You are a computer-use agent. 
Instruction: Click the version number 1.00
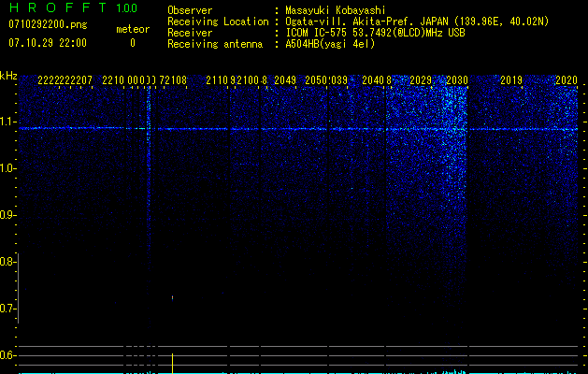(x=127, y=7)
